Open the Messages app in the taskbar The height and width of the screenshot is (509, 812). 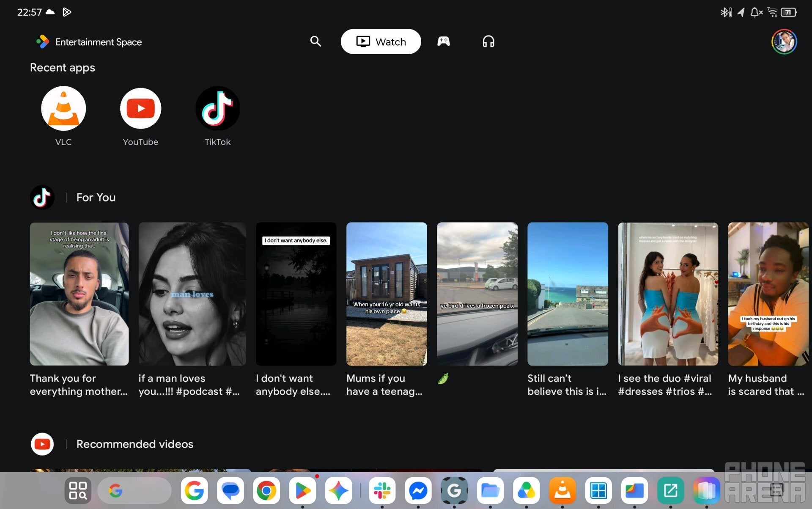[230, 490]
